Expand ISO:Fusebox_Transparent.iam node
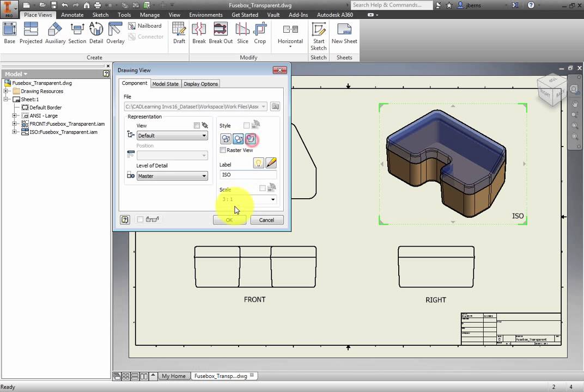Viewport: 584px width, 392px height. [x=15, y=132]
